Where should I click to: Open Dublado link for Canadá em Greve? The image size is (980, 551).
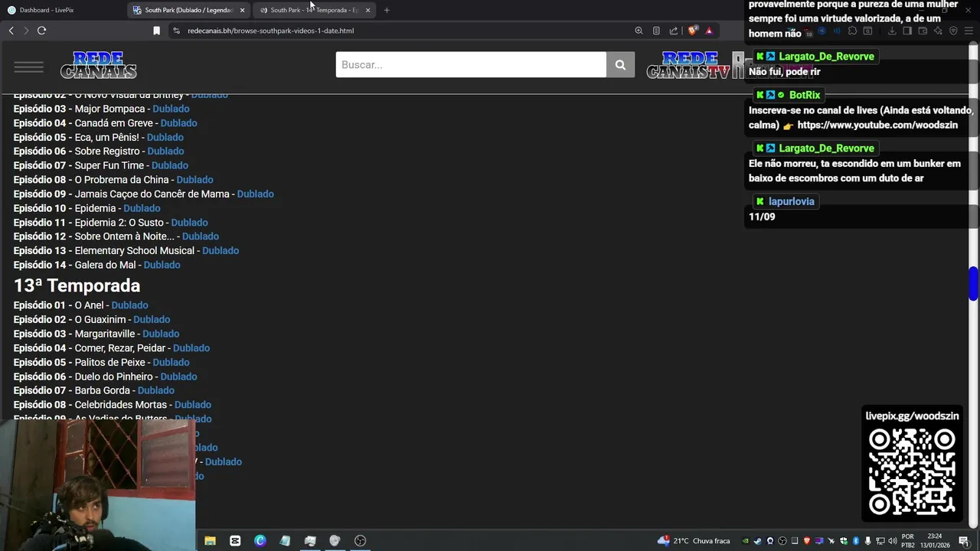point(178,123)
